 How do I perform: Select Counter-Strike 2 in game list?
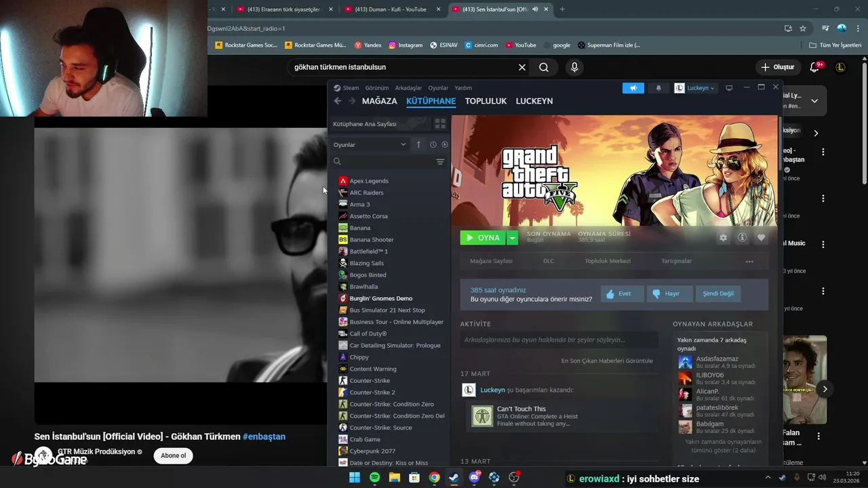pyautogui.click(x=372, y=392)
